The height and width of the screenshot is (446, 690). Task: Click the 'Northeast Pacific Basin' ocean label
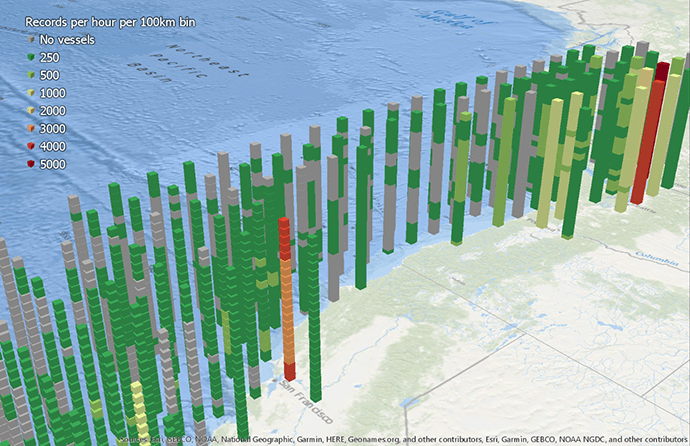click(x=188, y=64)
